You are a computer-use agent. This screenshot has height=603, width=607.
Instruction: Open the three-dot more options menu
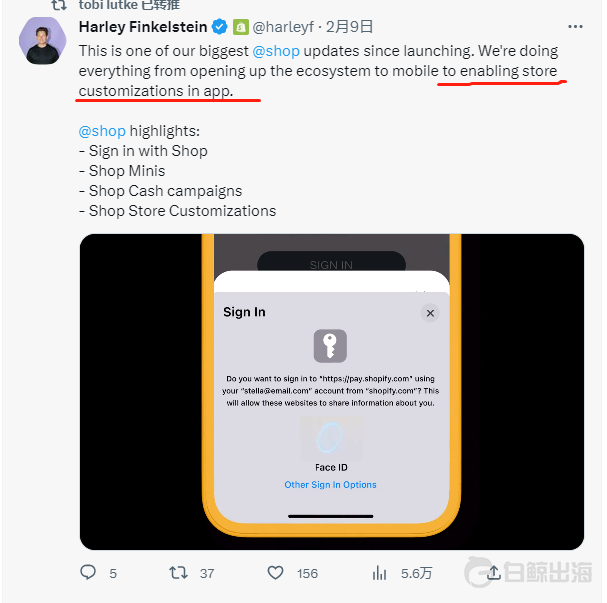[574, 27]
